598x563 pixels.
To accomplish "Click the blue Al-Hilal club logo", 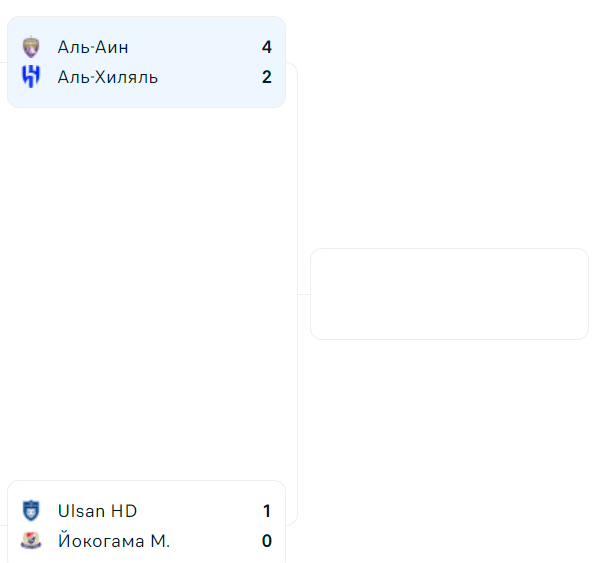I will point(31,77).
